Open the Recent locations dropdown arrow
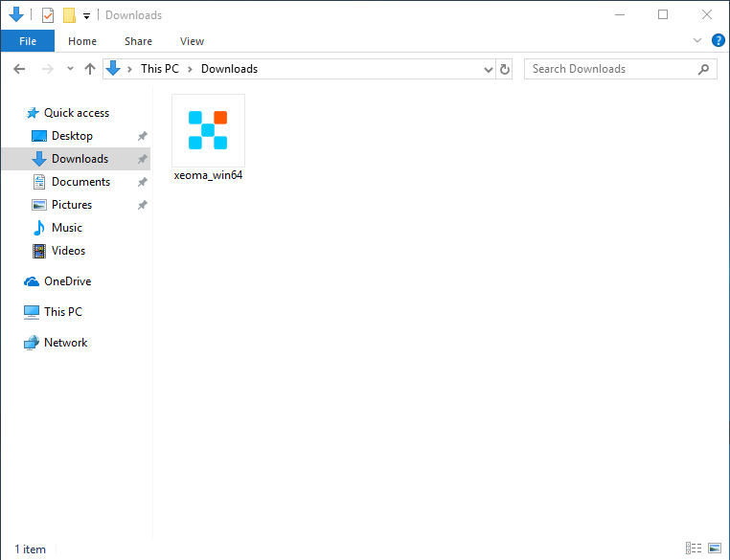The image size is (730, 560). click(70, 69)
